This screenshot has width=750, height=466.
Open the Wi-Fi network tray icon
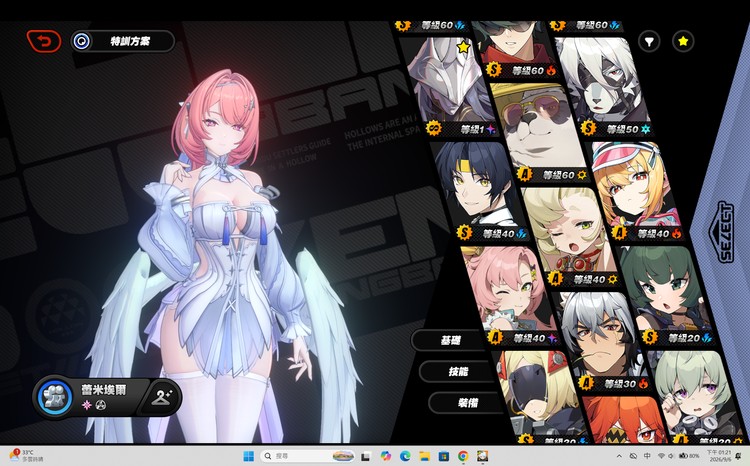[x=662, y=456]
